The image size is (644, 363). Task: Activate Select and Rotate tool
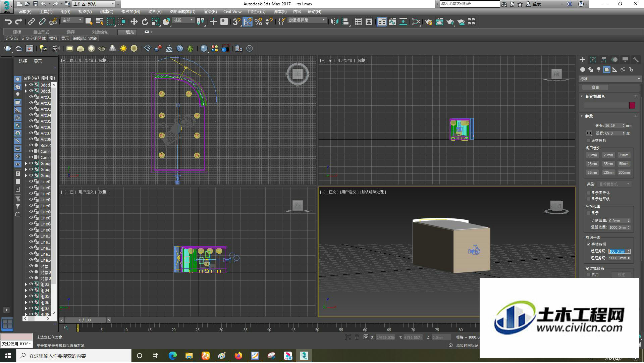pyautogui.click(x=145, y=22)
